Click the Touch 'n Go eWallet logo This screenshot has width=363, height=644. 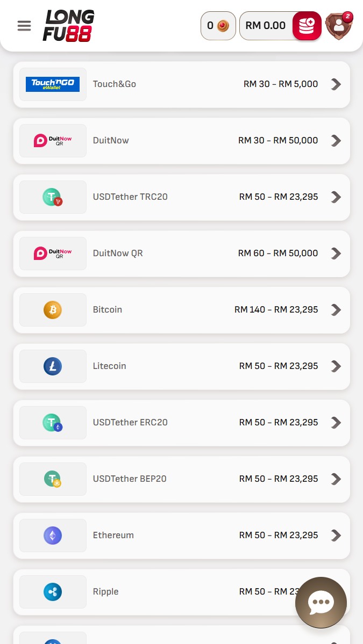tap(53, 84)
